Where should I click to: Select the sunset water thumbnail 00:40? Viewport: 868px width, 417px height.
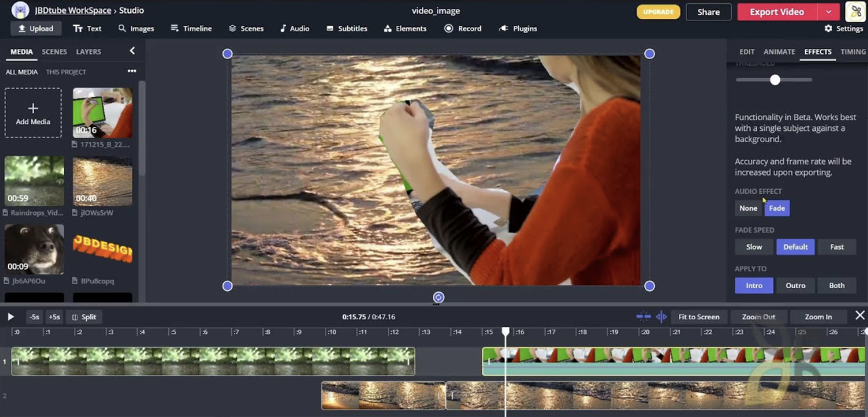(x=102, y=181)
